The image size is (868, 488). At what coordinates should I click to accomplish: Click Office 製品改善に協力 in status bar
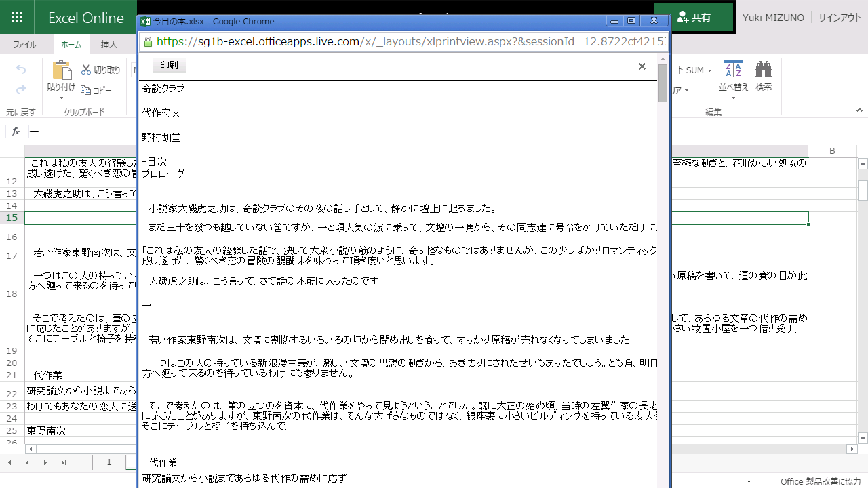click(821, 482)
